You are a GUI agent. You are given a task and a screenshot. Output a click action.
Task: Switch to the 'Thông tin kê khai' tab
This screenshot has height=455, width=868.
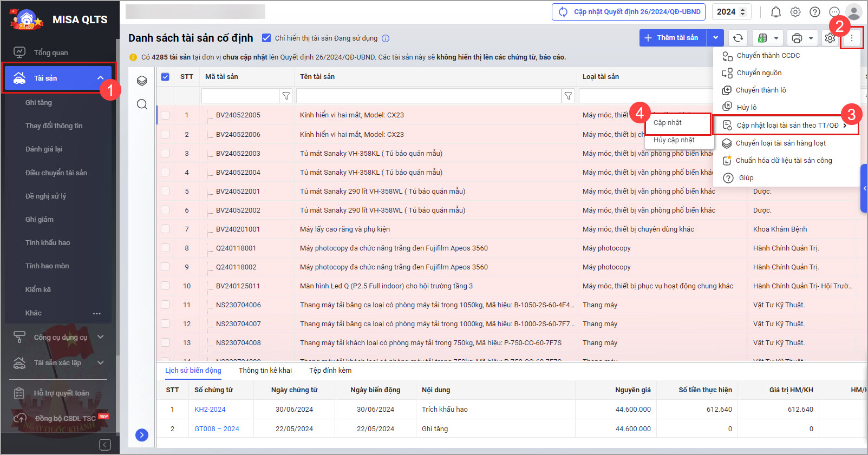coord(265,371)
